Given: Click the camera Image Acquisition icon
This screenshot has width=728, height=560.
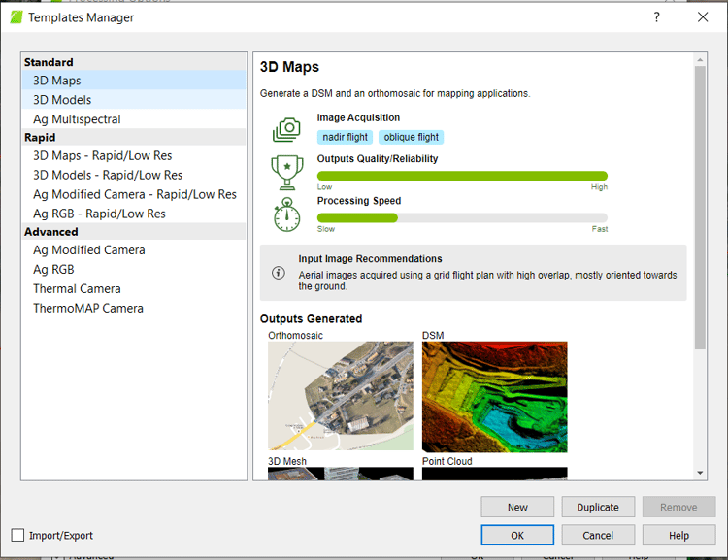Looking at the screenshot, I should click(x=286, y=129).
